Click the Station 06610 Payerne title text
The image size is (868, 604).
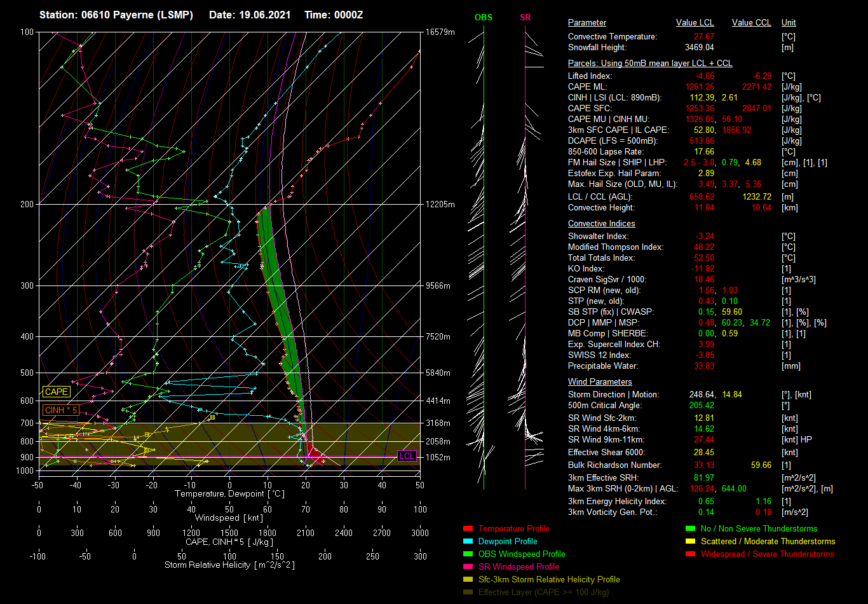pyautogui.click(x=116, y=15)
